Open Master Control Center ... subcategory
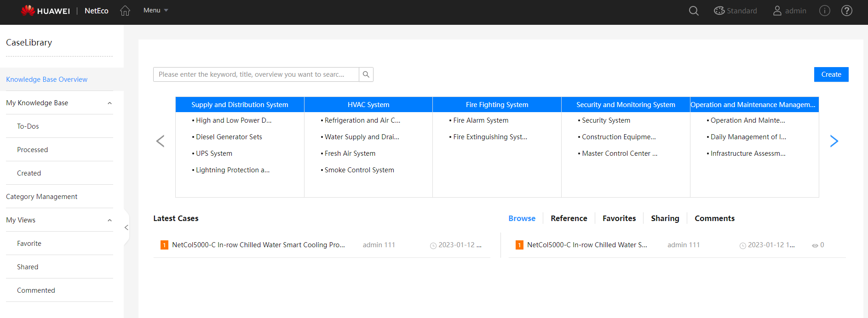This screenshot has height=318, width=868. pos(620,153)
